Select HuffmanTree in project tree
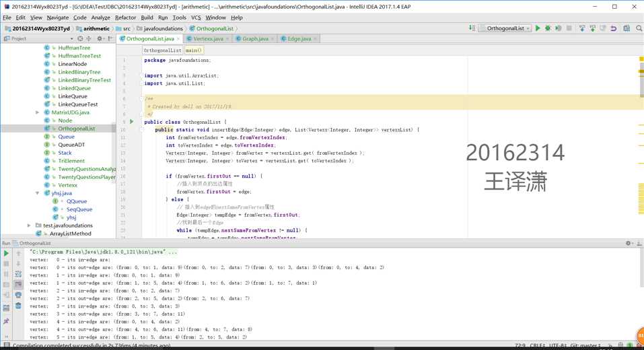Viewport: 644px width, 350px height. 74,48
